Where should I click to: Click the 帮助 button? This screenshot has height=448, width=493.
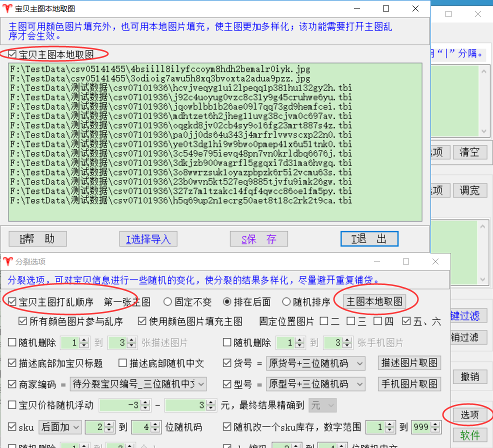(37, 239)
